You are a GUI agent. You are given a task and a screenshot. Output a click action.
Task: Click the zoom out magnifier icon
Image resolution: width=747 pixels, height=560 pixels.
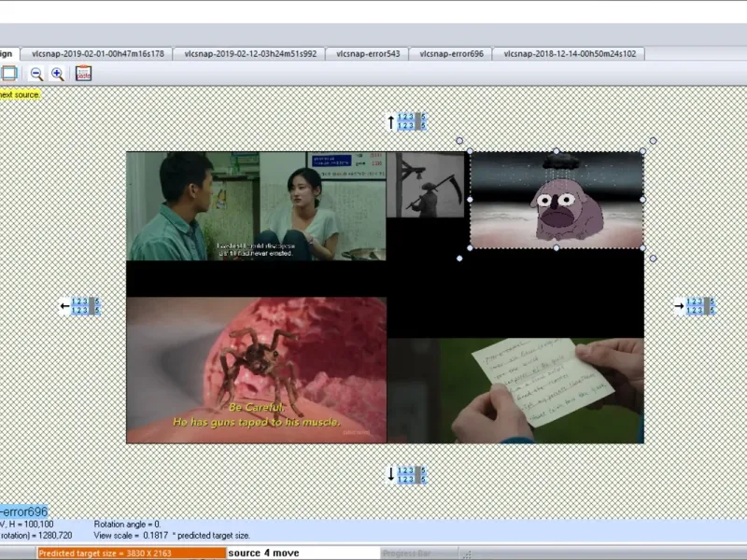pyautogui.click(x=36, y=74)
